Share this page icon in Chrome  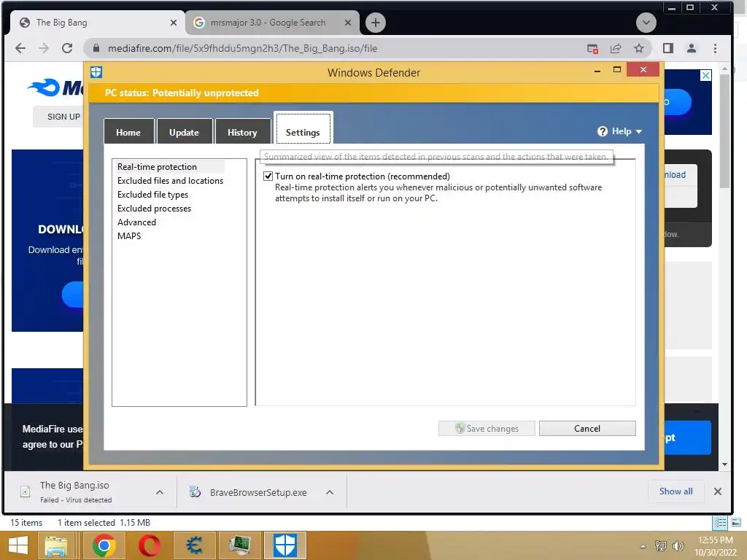(616, 48)
